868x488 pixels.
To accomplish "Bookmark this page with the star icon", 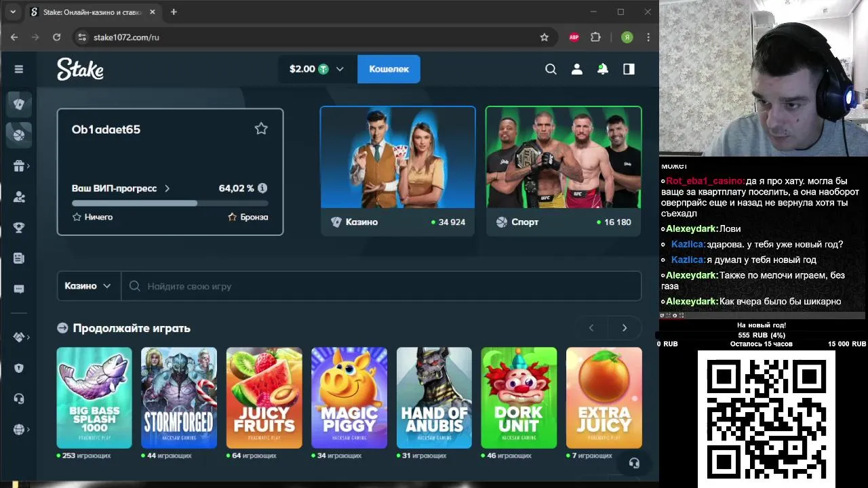I will (x=544, y=37).
